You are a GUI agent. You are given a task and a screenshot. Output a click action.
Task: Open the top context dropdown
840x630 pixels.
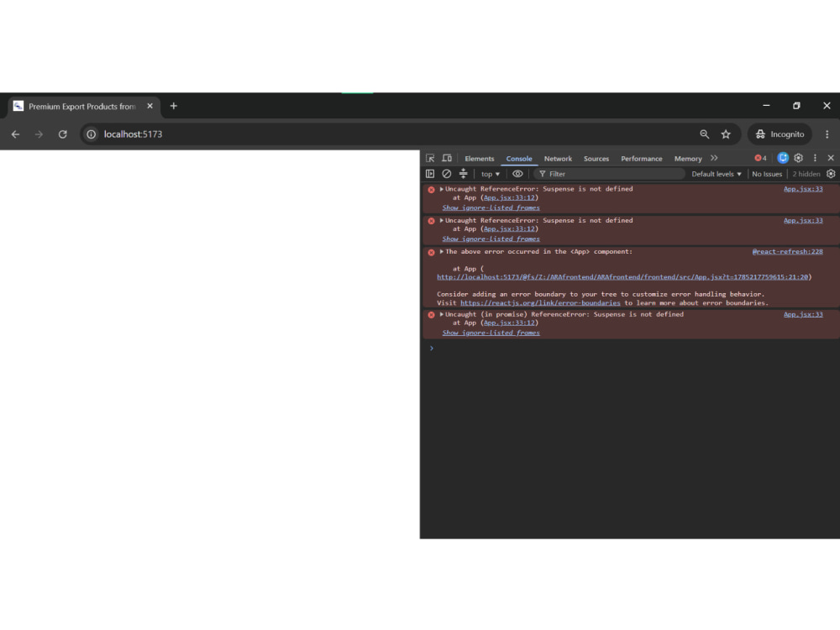click(x=491, y=174)
